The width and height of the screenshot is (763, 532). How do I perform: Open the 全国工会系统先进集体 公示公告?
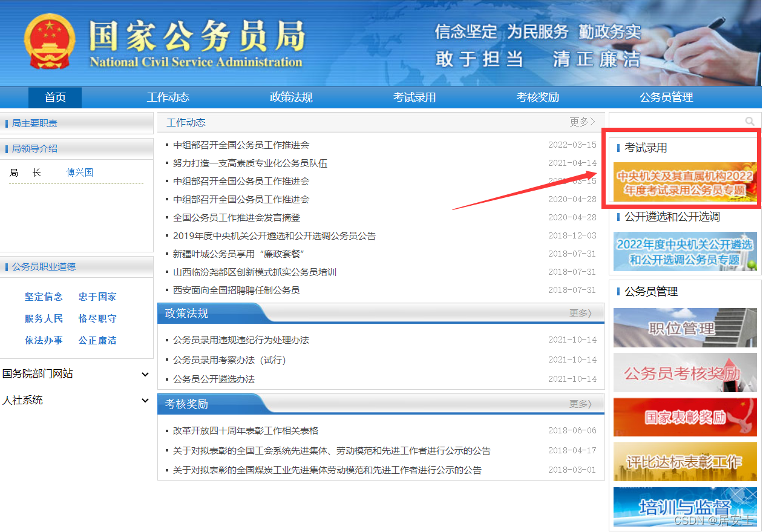[332, 451]
